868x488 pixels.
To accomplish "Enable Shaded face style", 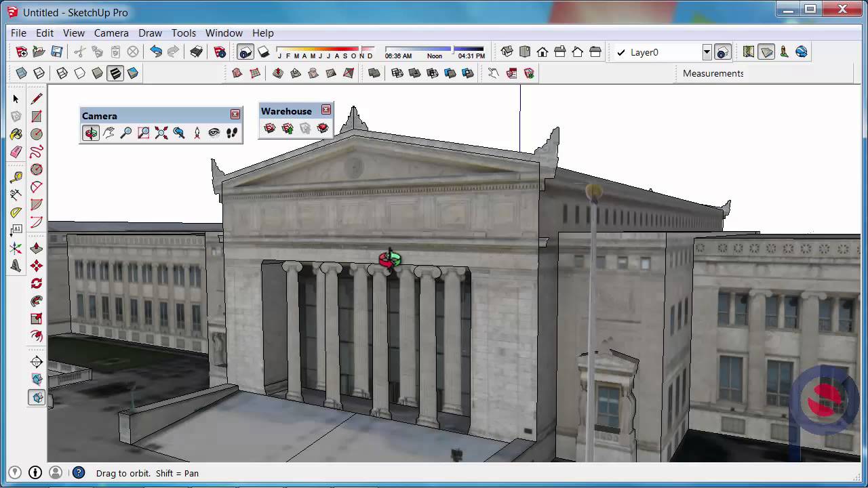I will (98, 73).
